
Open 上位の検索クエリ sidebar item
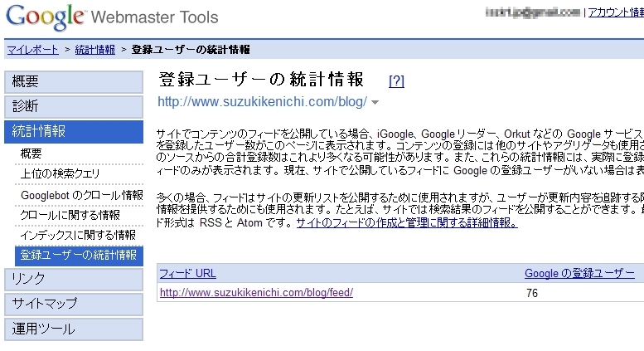60,174
